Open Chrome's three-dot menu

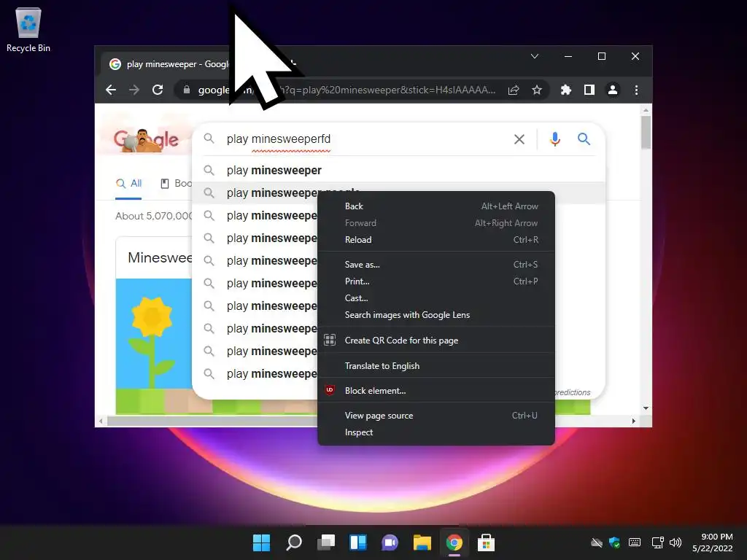click(x=636, y=90)
